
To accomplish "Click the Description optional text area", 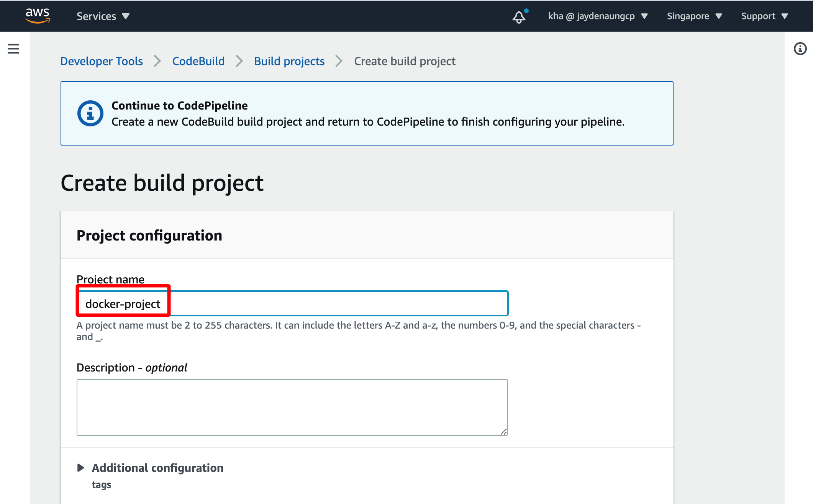I will pos(292,407).
